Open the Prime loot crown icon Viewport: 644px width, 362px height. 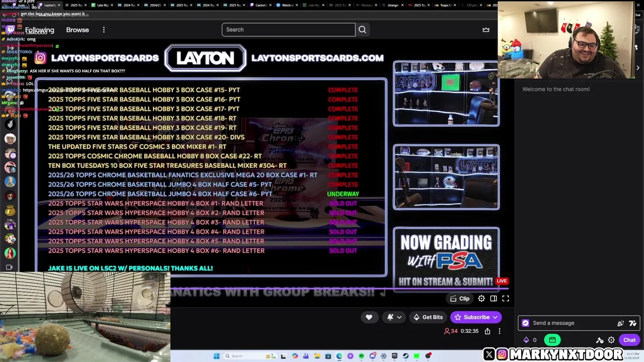point(486,30)
